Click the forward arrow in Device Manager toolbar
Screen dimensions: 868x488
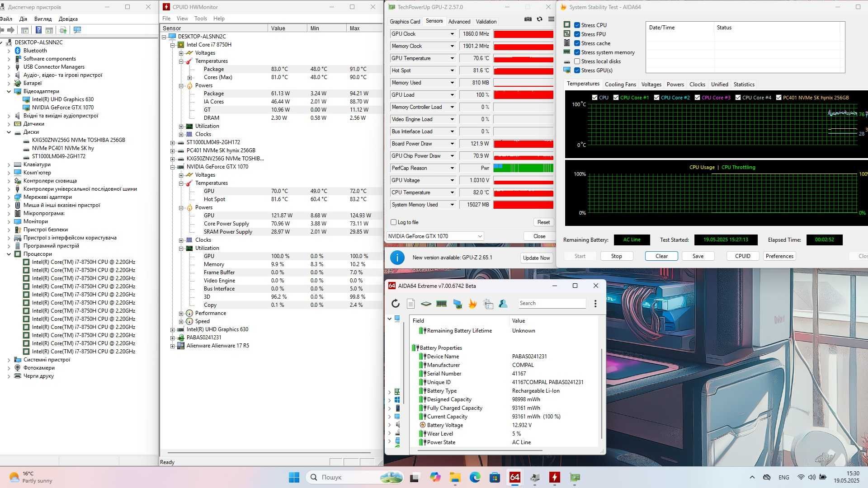pos(11,30)
